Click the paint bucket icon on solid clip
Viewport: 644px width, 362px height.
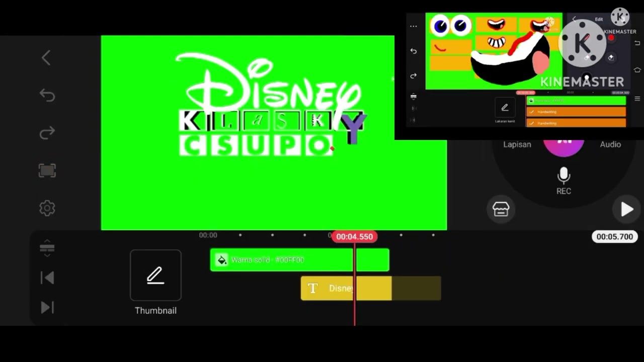(222, 260)
